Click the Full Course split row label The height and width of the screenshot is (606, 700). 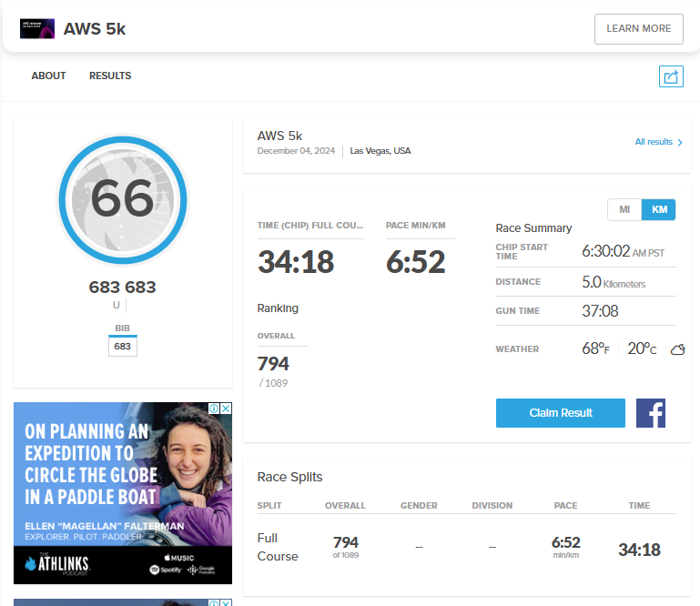click(x=278, y=547)
